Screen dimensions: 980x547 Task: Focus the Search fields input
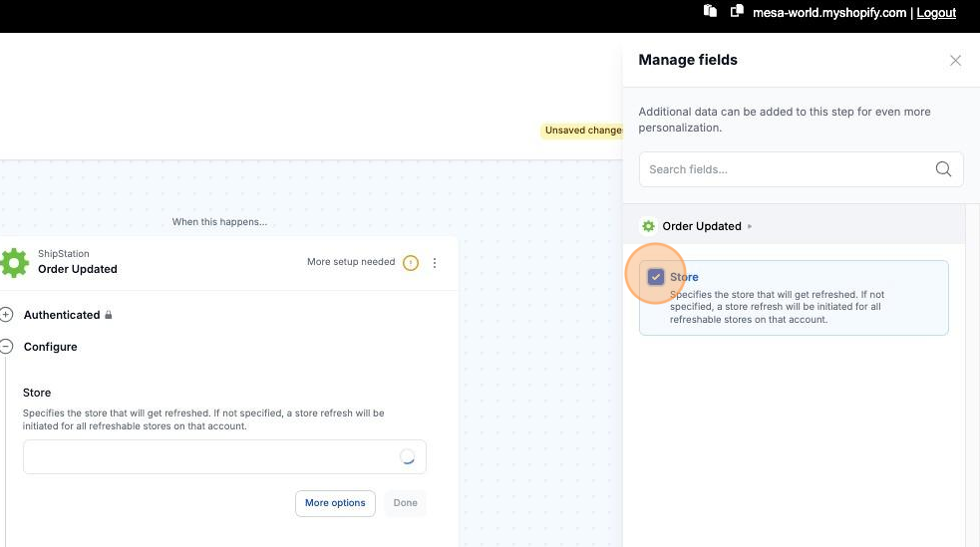788,169
